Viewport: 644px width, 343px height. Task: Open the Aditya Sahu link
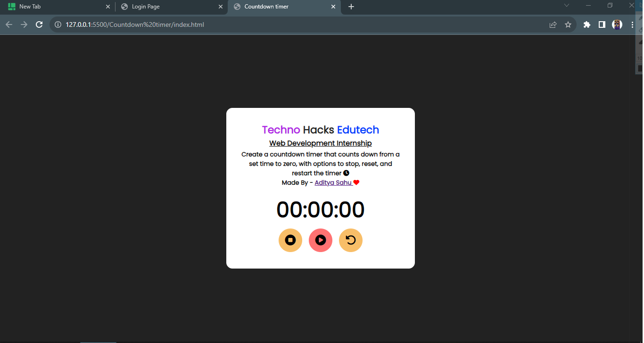tap(333, 183)
